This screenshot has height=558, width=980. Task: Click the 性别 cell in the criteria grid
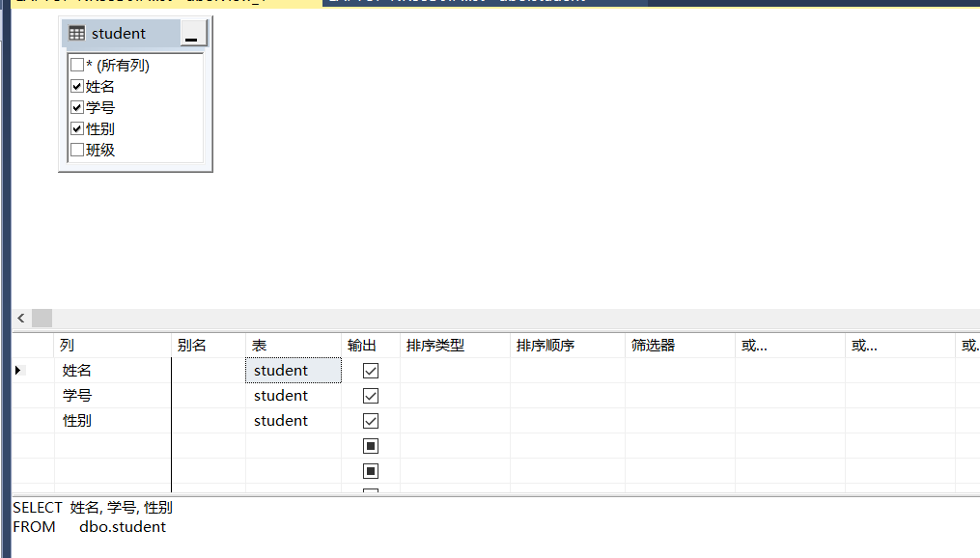[x=113, y=421]
